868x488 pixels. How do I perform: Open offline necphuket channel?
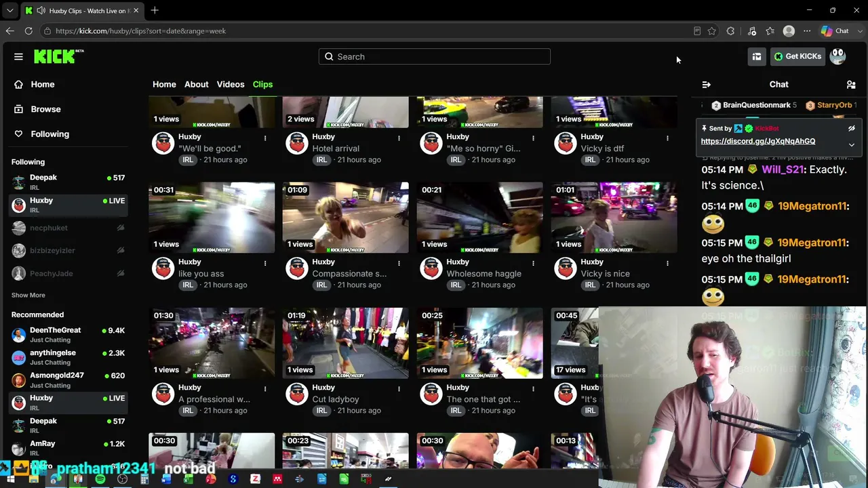(68, 228)
